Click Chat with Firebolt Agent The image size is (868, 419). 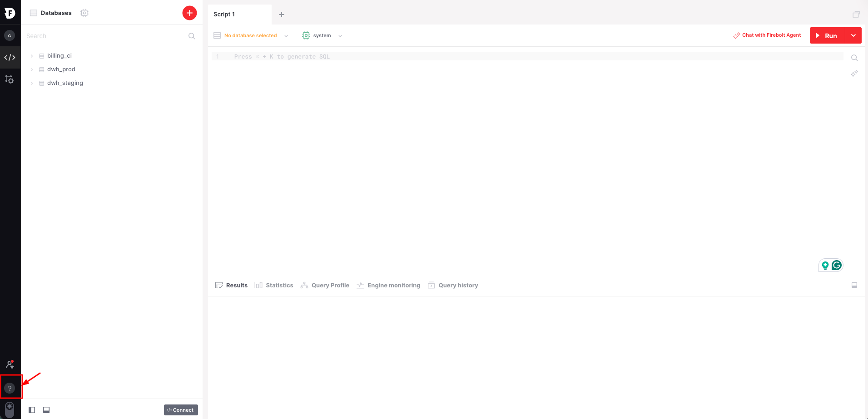pos(771,35)
